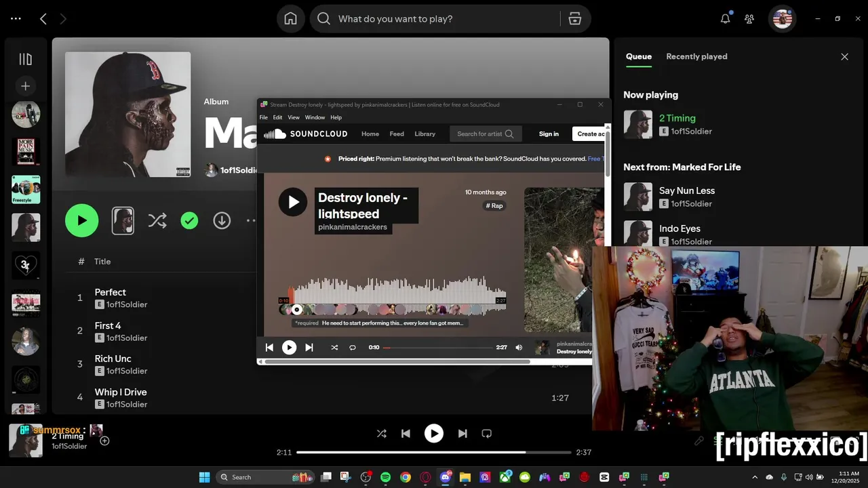Navigate back with the left arrow

(43, 19)
